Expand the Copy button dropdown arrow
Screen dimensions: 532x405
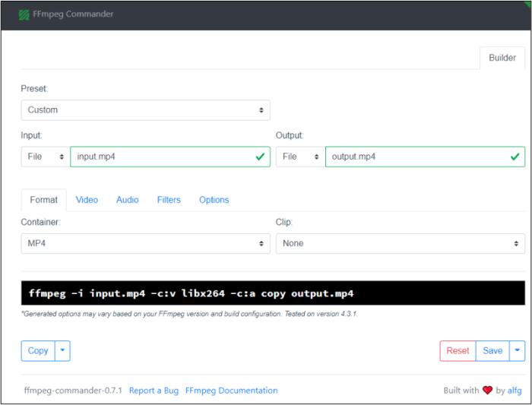pyautogui.click(x=62, y=351)
